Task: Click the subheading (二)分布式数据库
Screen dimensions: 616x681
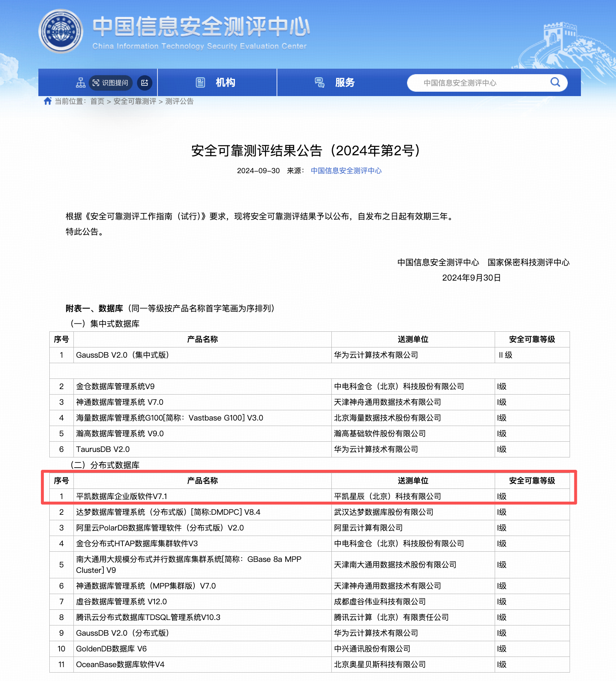Action: (x=105, y=465)
